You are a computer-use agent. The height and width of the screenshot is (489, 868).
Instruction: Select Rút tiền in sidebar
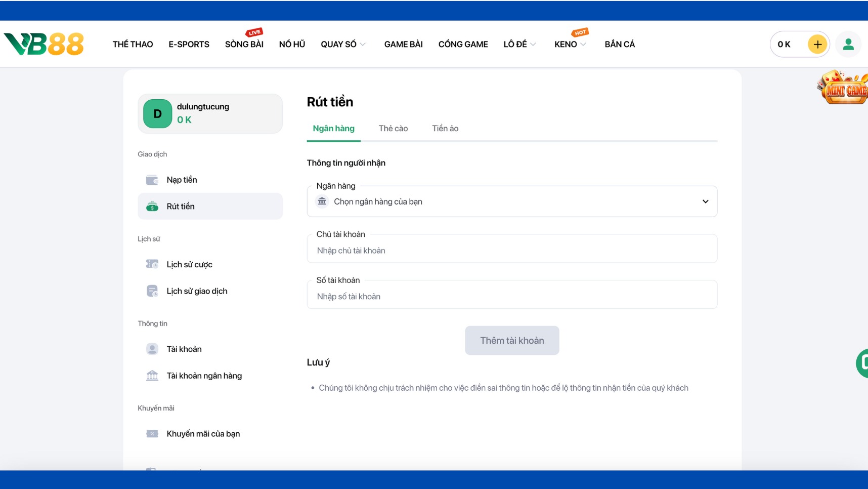[x=210, y=207]
